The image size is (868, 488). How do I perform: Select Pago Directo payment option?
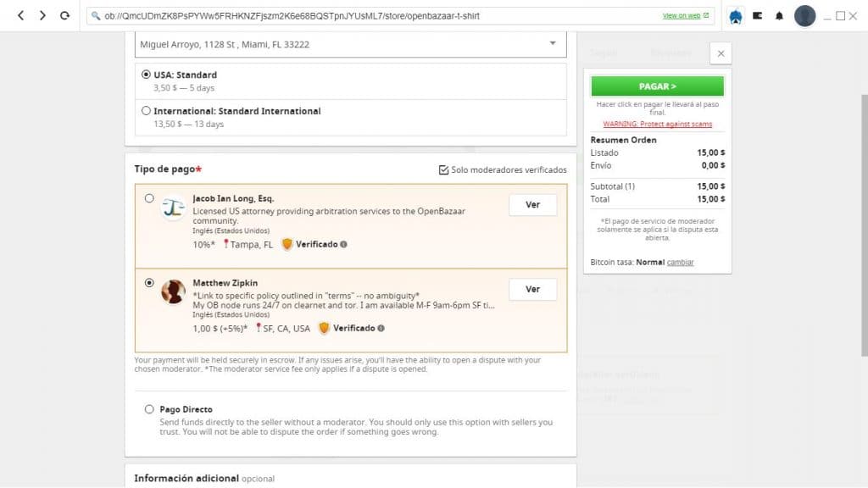tap(149, 409)
